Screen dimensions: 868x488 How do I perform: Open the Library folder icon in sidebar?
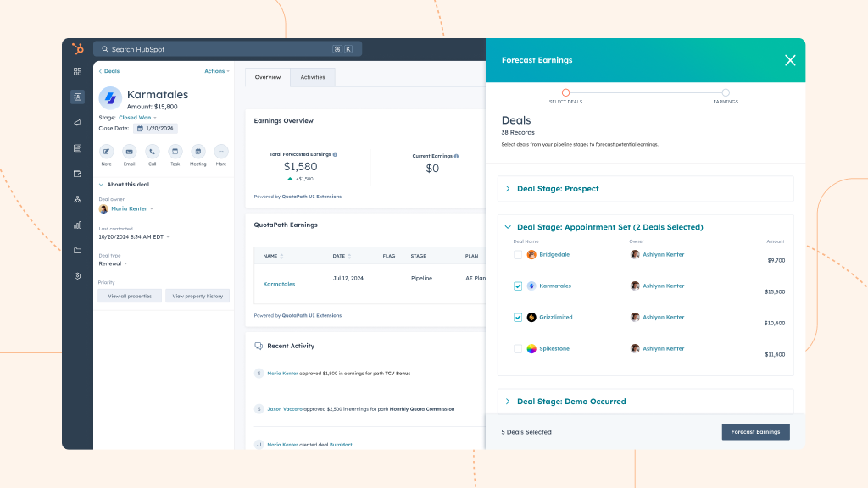77,250
